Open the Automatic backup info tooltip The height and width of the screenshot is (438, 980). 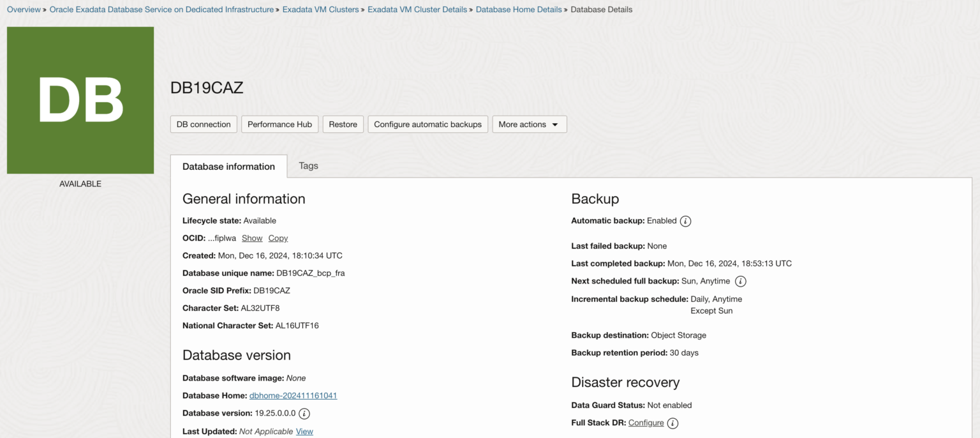point(685,221)
